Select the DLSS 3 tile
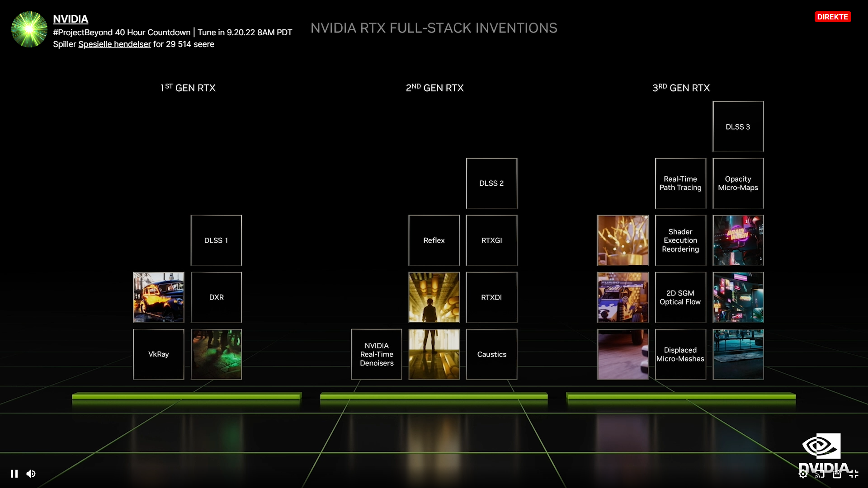868x488 pixels. tap(738, 127)
